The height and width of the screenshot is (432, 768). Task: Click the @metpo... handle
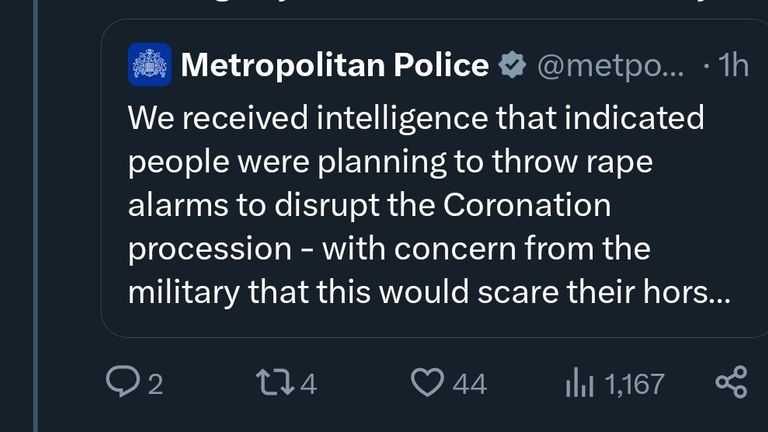611,66
